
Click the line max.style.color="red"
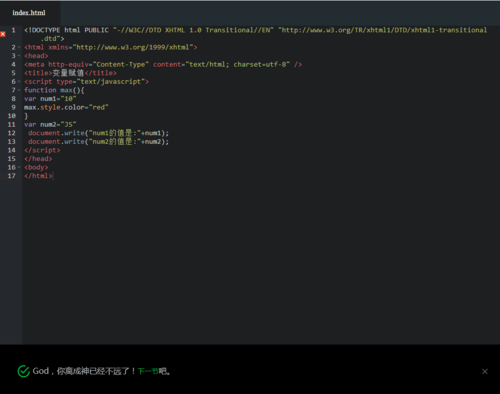[66, 107]
